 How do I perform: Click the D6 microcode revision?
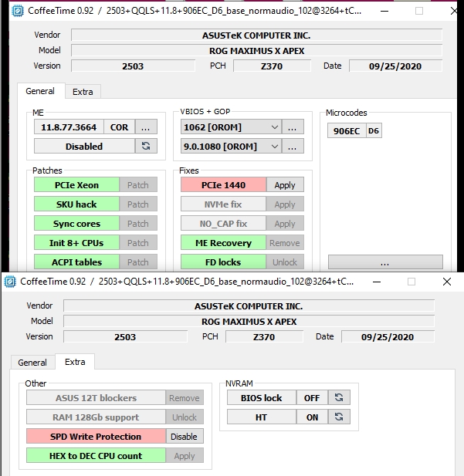click(374, 131)
